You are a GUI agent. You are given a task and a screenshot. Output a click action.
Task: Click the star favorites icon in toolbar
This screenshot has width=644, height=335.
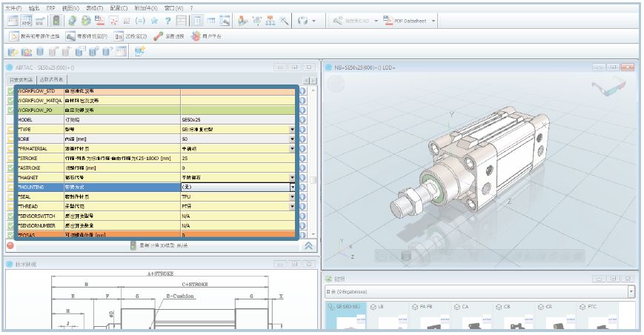coord(153,21)
